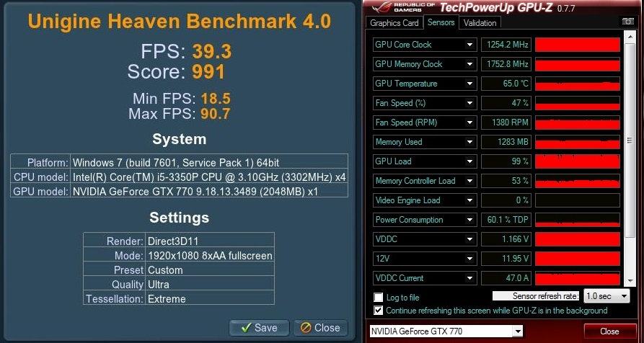
Task: Open the Fan Speed (RPM) dropdown arrow
Action: pyautogui.click(x=470, y=122)
